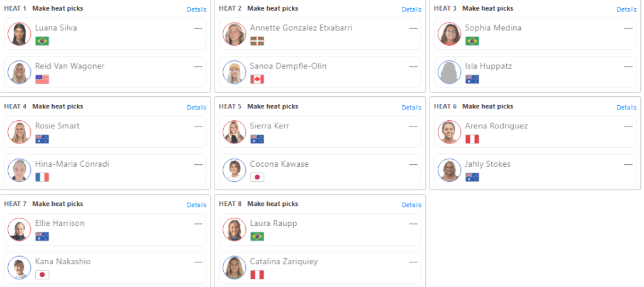Click Isla Huppatz's placeholder silhouette avatar
Screen dimensions: 644x287
point(449,72)
